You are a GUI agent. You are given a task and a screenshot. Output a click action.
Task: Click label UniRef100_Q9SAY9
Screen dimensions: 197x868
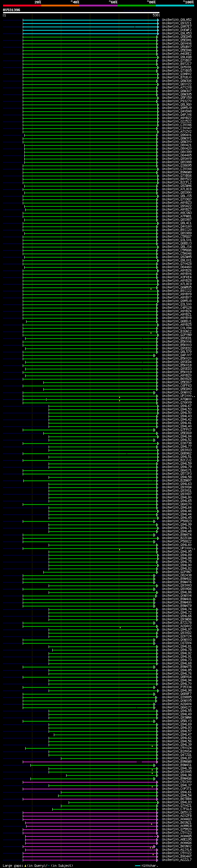coord(176,159)
